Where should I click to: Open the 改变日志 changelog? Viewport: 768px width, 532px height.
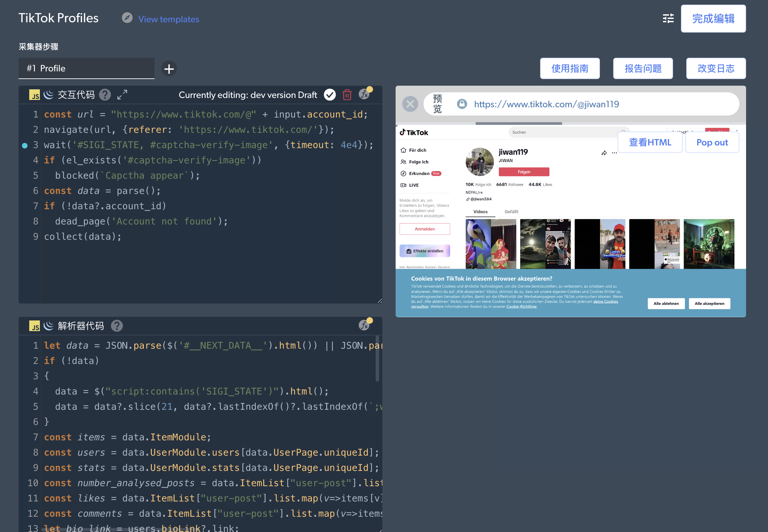715,69
